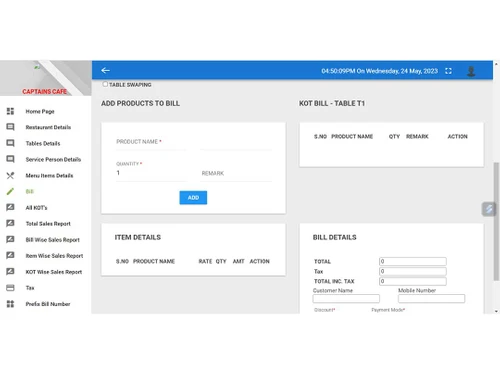Click the Mobile Number input box
500x375 pixels.
coord(431,298)
